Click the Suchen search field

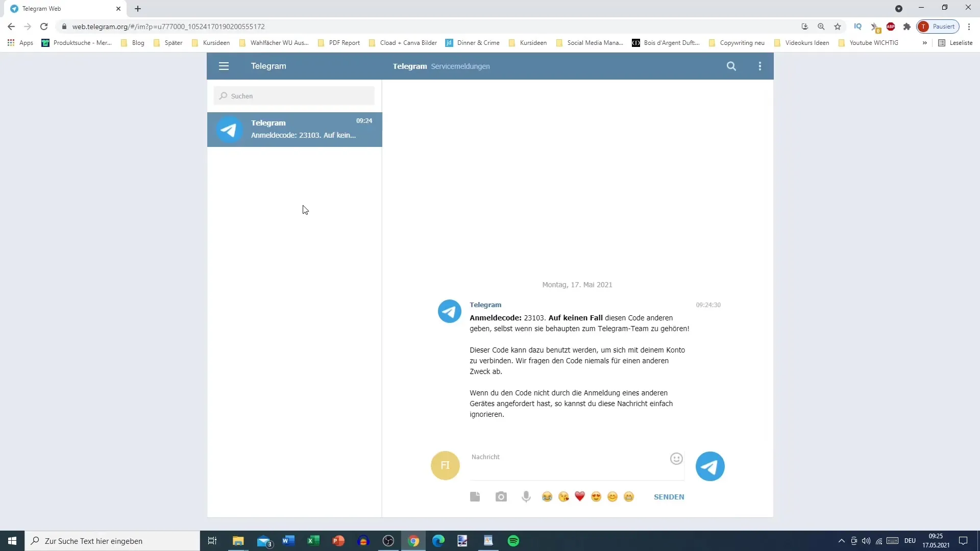coord(294,96)
